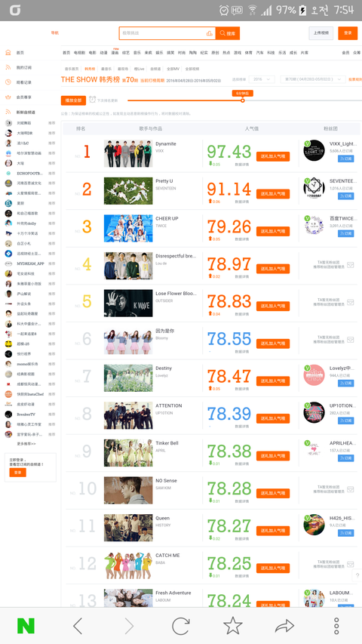Open the share arrow icon

(284, 626)
